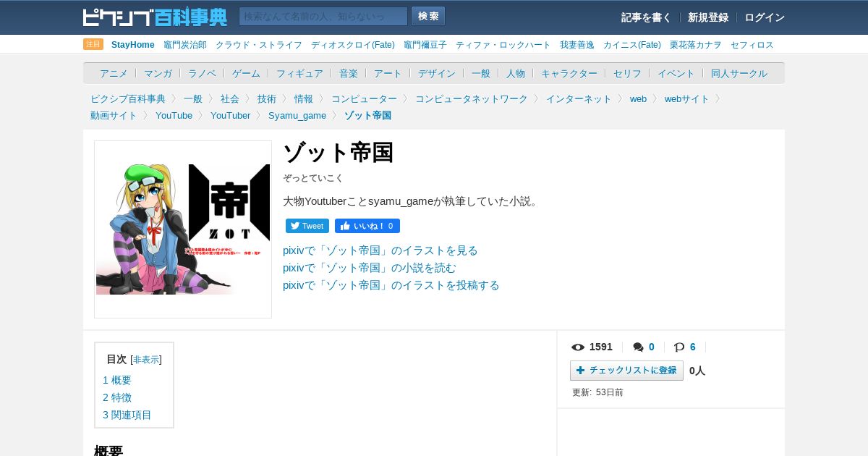Open pixivで「ゾット帝国」のイラストを投稿する link

click(x=391, y=285)
